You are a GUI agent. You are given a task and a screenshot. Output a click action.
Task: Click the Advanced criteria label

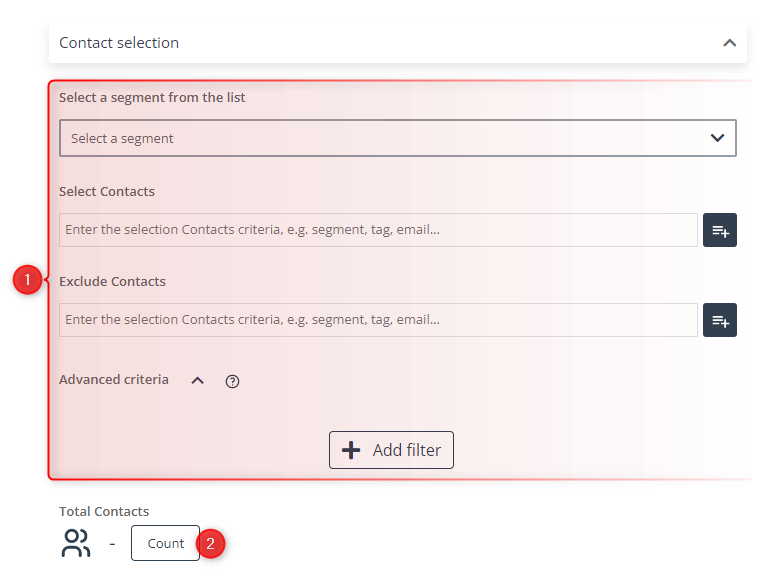point(114,380)
